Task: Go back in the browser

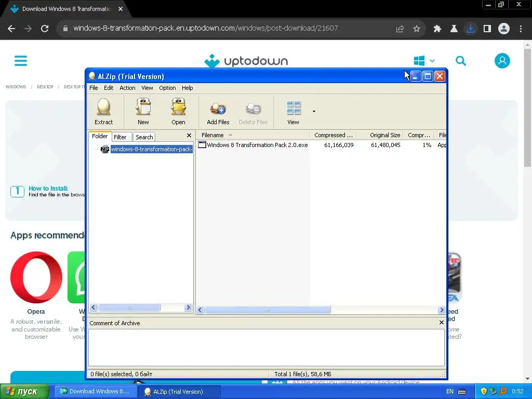Action: [11, 29]
